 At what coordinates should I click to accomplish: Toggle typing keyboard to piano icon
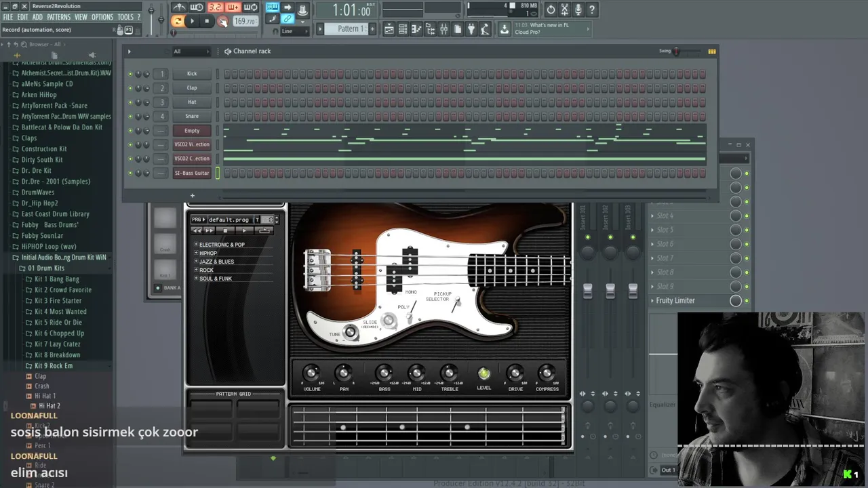(x=272, y=7)
